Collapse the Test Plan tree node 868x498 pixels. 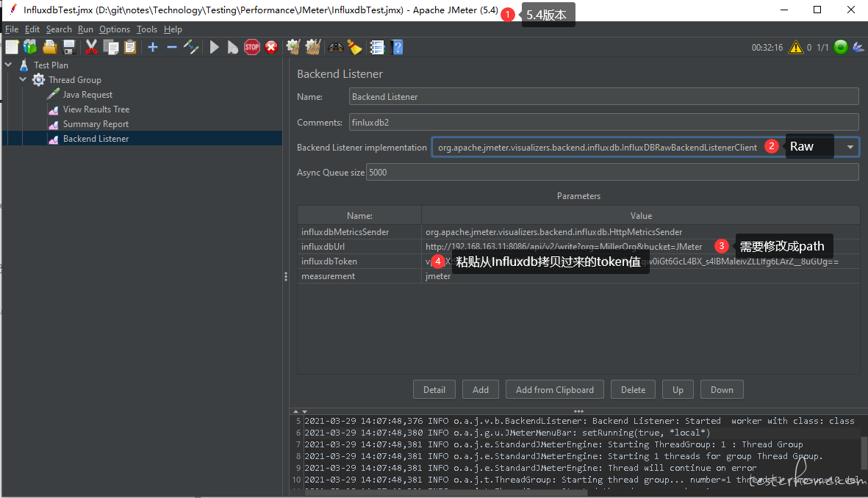click(x=8, y=65)
